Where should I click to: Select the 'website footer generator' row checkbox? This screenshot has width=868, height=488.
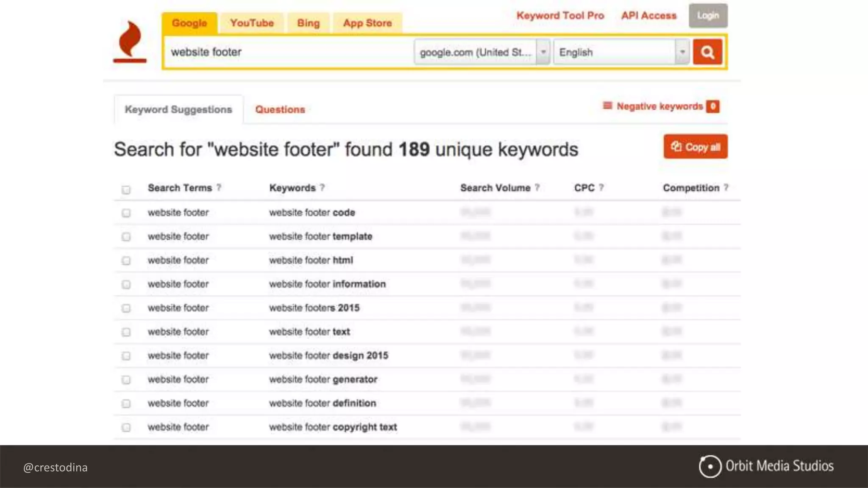point(126,380)
